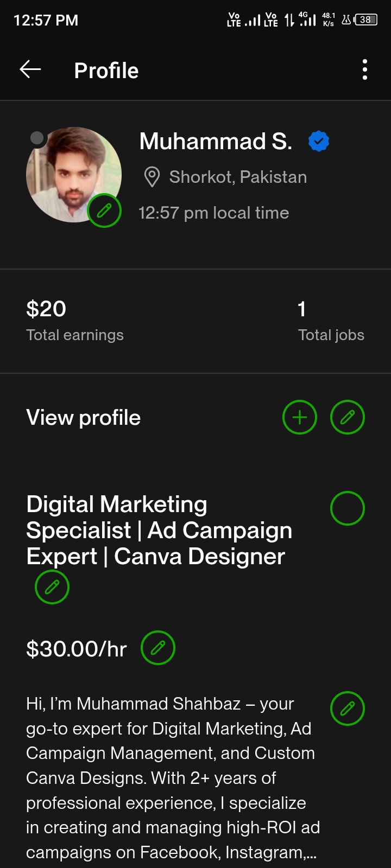Image resolution: width=391 pixels, height=868 pixels.
Task: Tap the View profile heading
Action: [x=84, y=418]
